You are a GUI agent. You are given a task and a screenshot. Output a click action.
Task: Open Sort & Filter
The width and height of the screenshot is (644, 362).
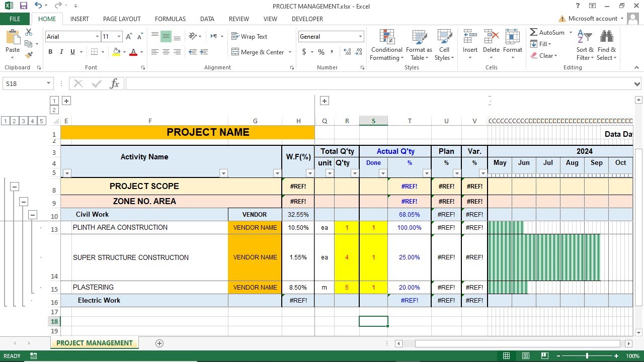coord(585,45)
